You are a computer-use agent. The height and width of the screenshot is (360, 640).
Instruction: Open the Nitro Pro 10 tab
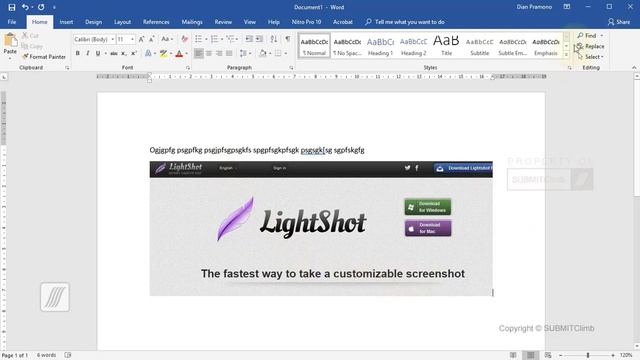[x=307, y=22]
